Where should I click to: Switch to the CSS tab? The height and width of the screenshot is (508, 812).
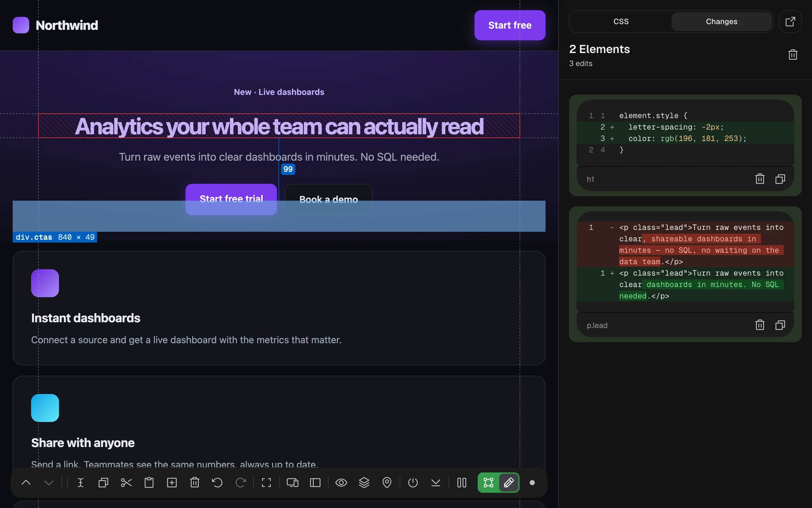click(x=621, y=22)
